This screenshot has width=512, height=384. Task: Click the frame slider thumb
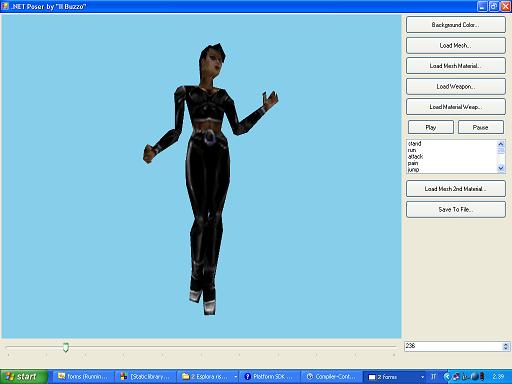[66, 347]
